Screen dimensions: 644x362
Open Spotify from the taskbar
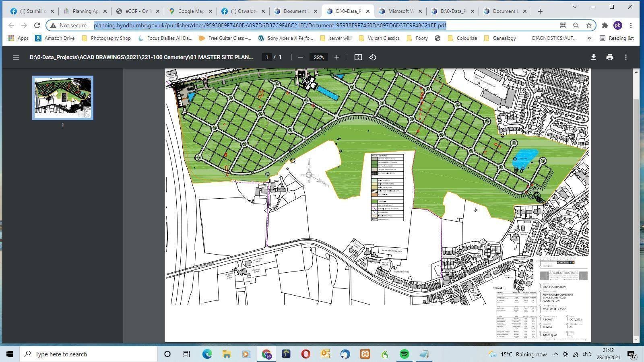[x=405, y=354]
